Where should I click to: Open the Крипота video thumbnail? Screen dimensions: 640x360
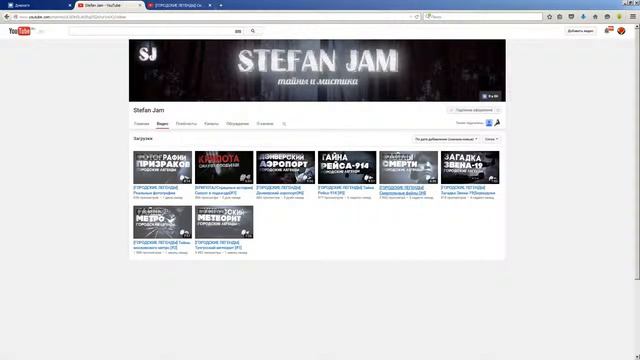(224, 167)
